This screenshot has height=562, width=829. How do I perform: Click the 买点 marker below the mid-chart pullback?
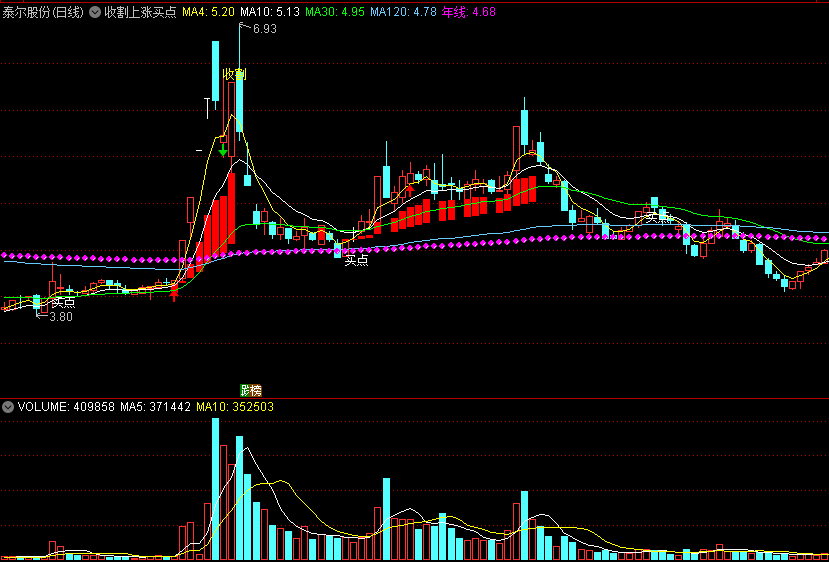click(x=356, y=260)
